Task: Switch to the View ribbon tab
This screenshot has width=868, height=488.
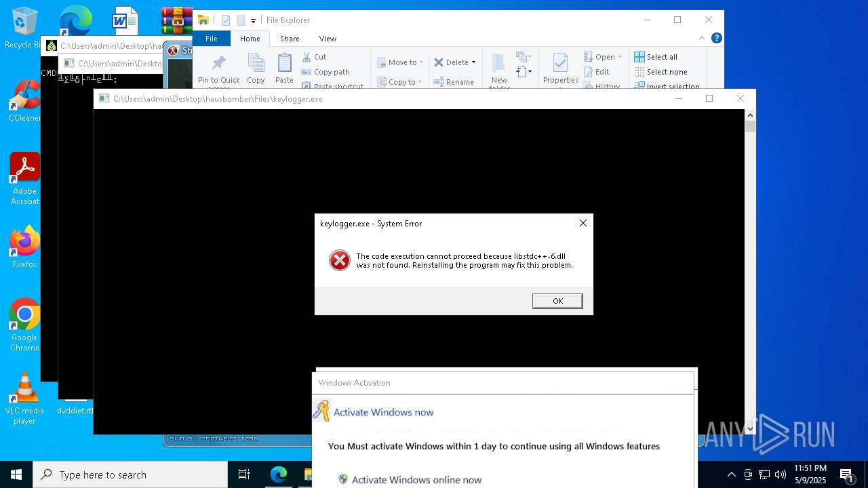Action: [328, 39]
